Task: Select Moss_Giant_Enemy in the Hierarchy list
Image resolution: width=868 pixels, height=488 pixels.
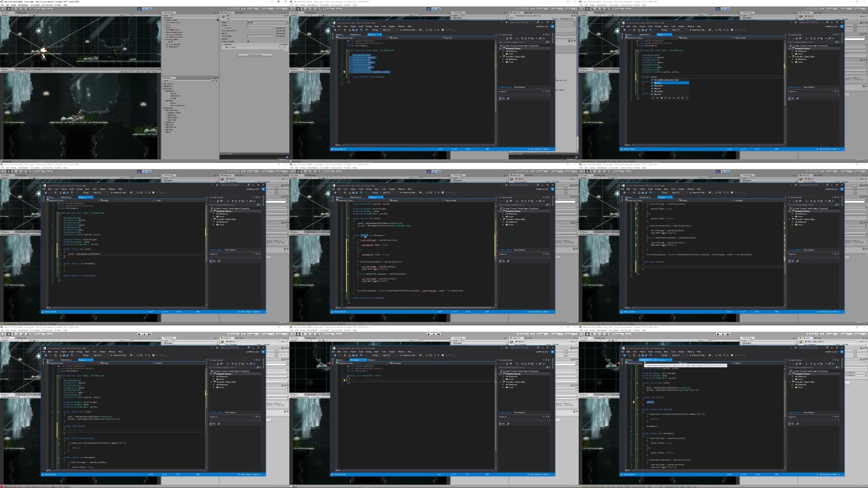Action: (174, 32)
